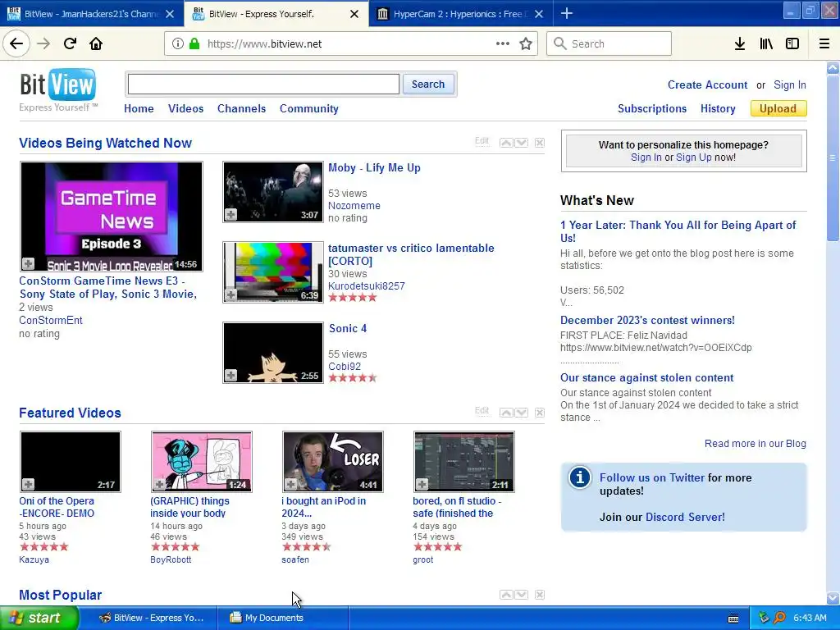The height and width of the screenshot is (630, 840).
Task: Open December 2023's contest winners post
Action: [647, 320]
